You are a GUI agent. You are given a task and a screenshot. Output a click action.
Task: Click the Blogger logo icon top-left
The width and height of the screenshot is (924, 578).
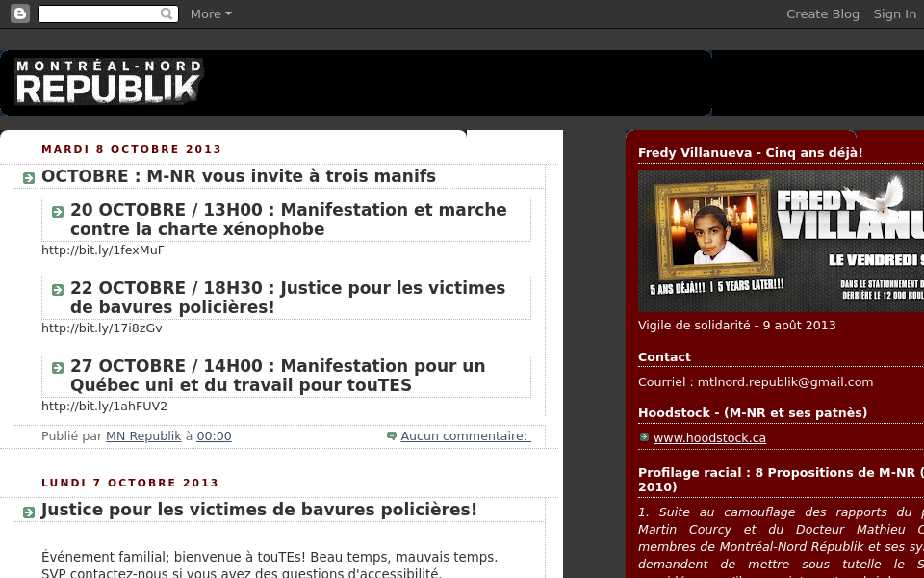point(19,13)
